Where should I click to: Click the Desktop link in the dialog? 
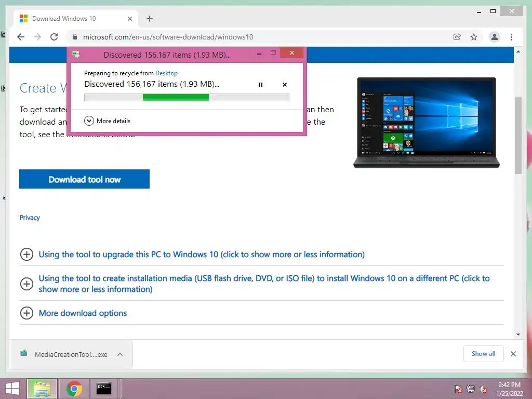pos(166,73)
